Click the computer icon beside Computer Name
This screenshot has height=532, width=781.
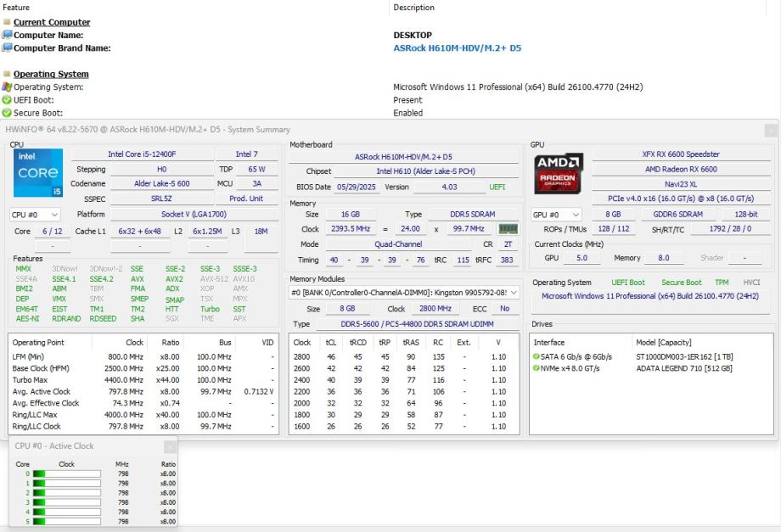[x=7, y=36]
